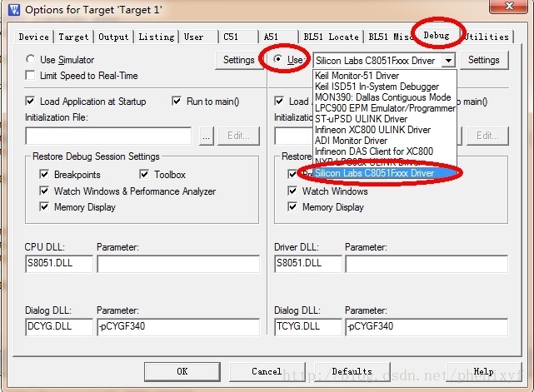Open the Listing tab
The image size is (534, 392).
(157, 37)
